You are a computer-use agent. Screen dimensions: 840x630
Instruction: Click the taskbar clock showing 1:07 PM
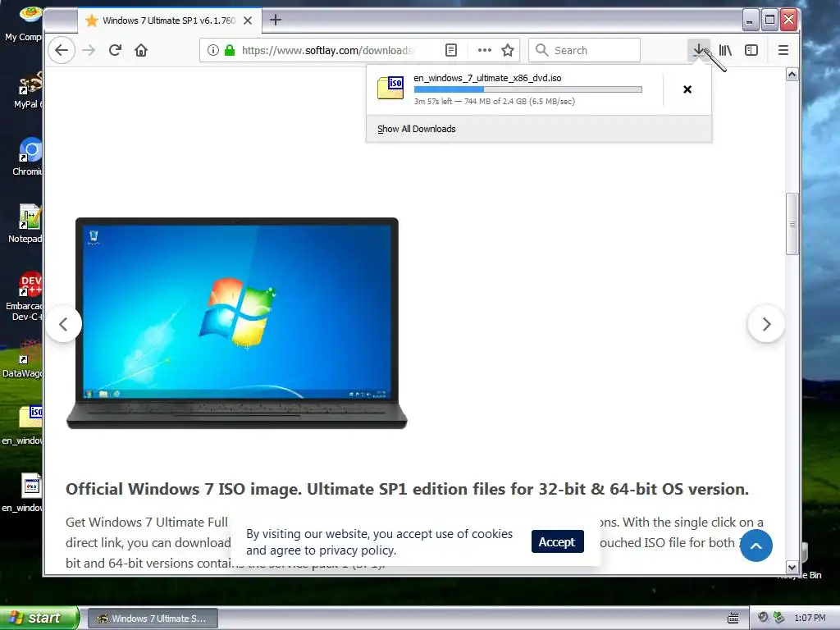click(x=810, y=619)
